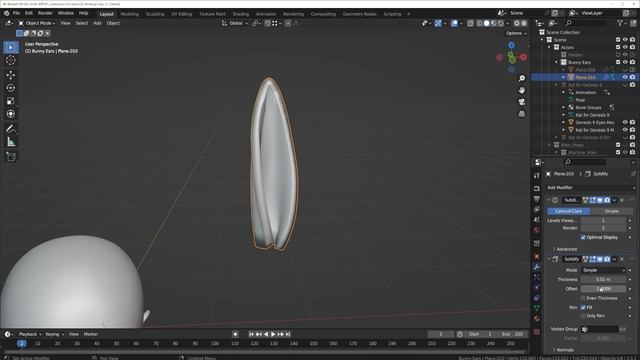Select the Scale tool

point(11,101)
